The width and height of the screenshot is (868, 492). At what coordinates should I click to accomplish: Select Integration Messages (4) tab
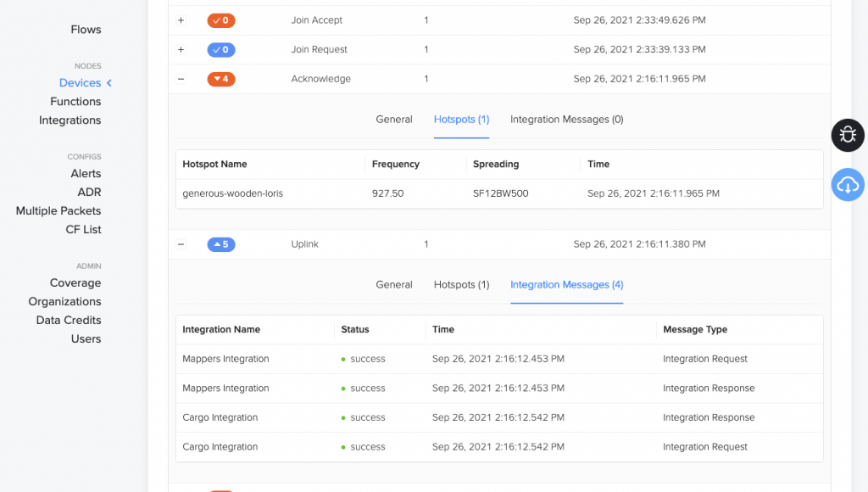(x=567, y=285)
